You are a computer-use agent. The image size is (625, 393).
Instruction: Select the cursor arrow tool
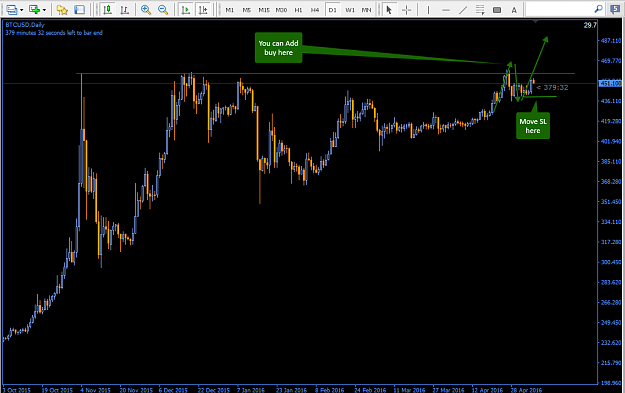[x=389, y=10]
